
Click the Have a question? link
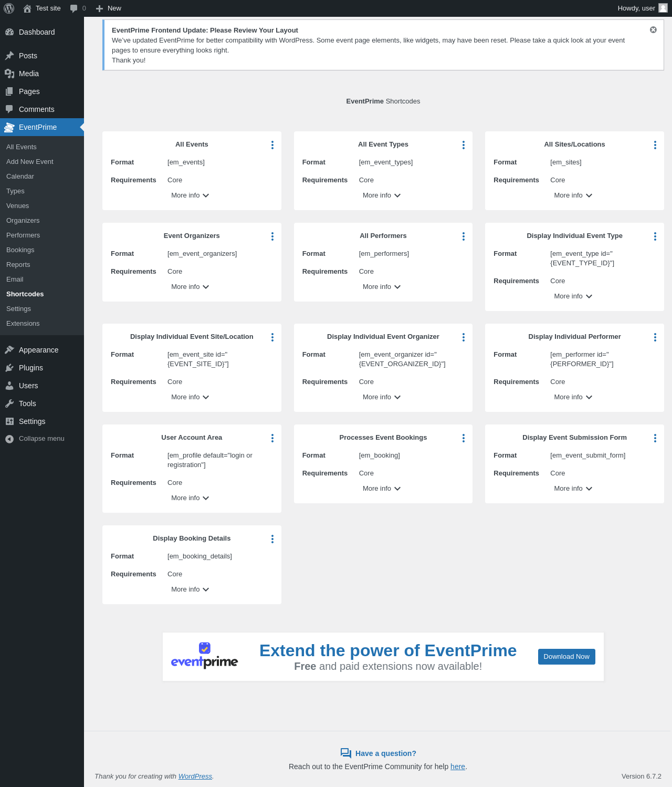(x=386, y=753)
